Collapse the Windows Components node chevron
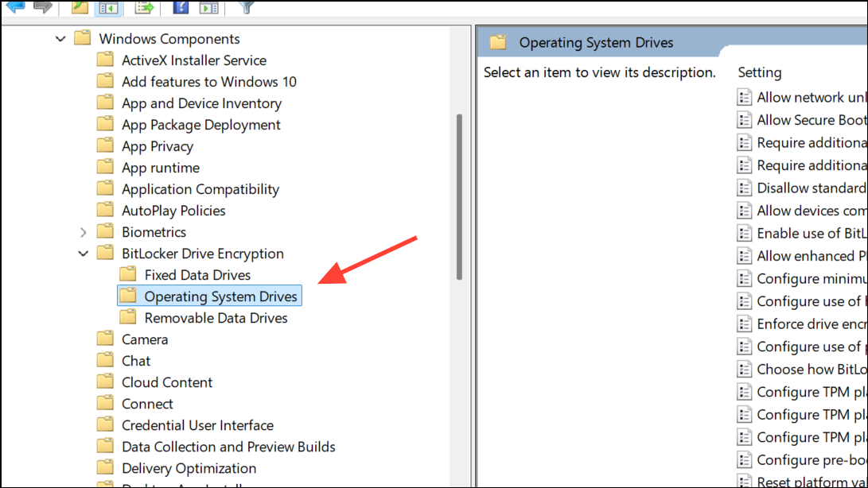 coord(60,39)
